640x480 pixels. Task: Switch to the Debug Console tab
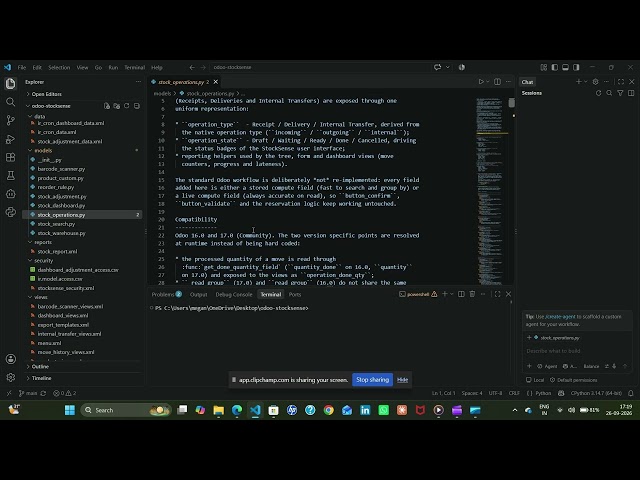click(x=234, y=294)
